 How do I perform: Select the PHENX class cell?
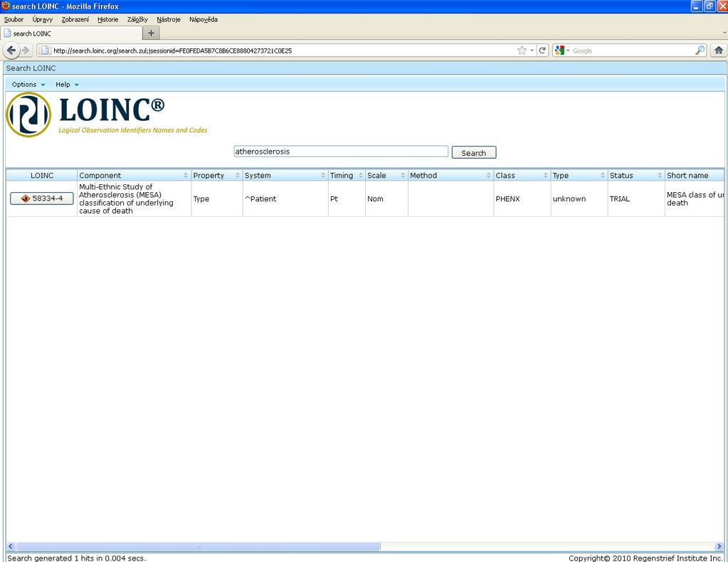pyautogui.click(x=522, y=198)
